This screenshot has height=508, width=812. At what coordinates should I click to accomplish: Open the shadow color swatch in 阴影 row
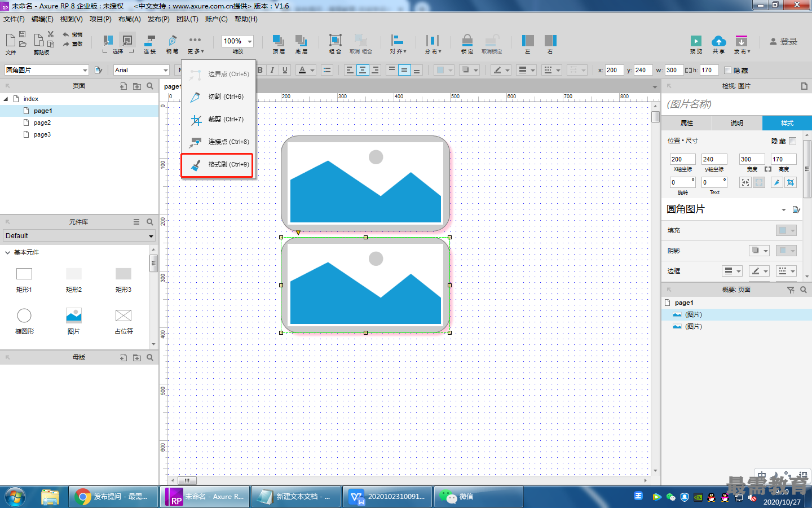pyautogui.click(x=786, y=251)
